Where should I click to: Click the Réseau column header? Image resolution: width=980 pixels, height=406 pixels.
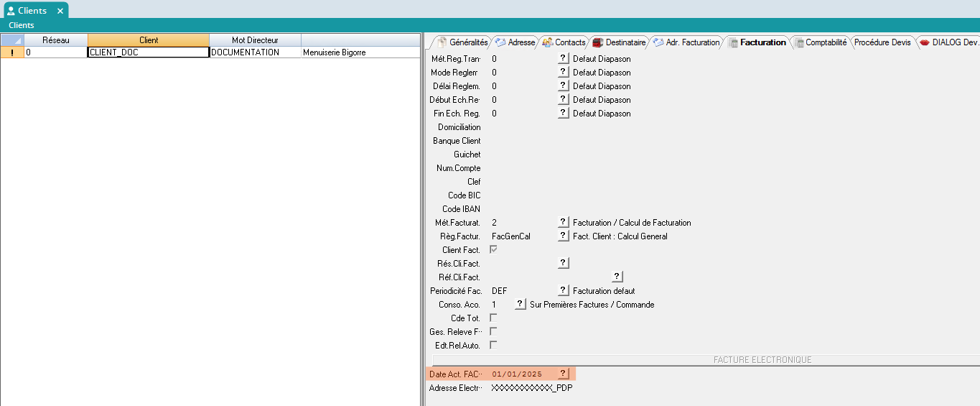pos(56,40)
